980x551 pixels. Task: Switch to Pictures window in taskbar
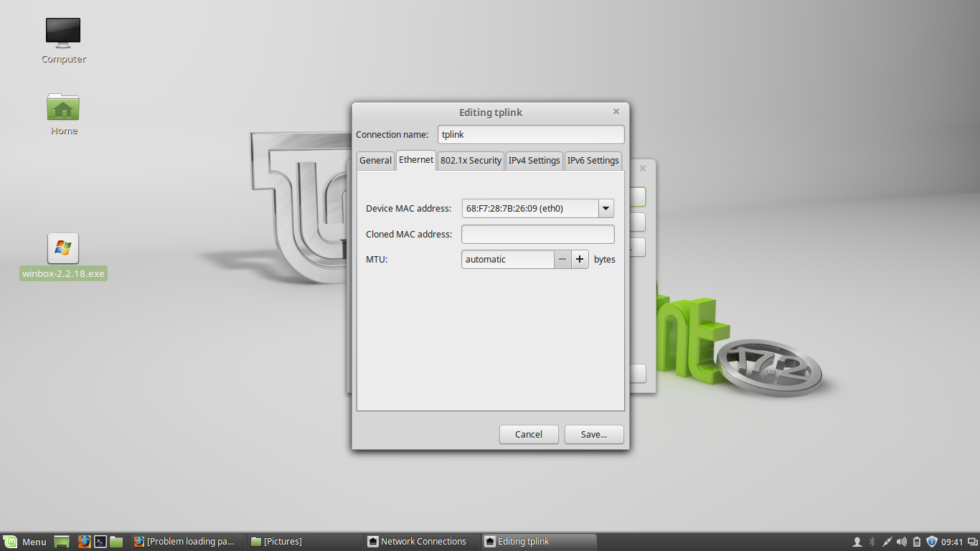coord(303,542)
